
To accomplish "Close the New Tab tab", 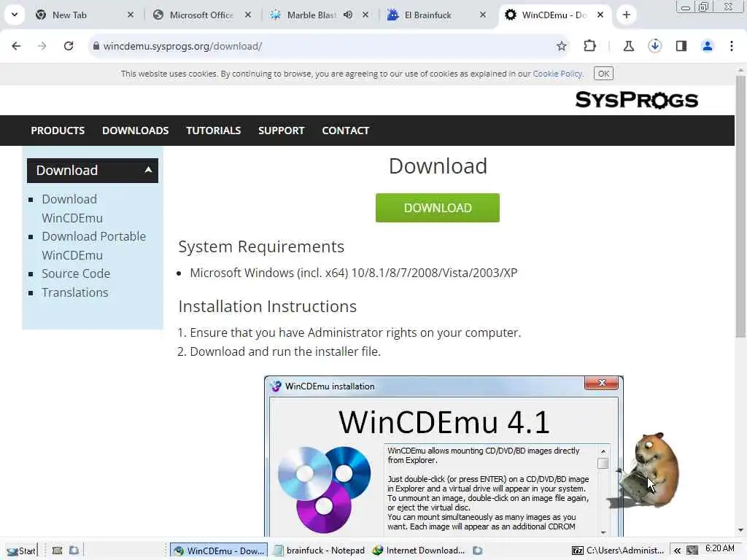I will click(131, 15).
